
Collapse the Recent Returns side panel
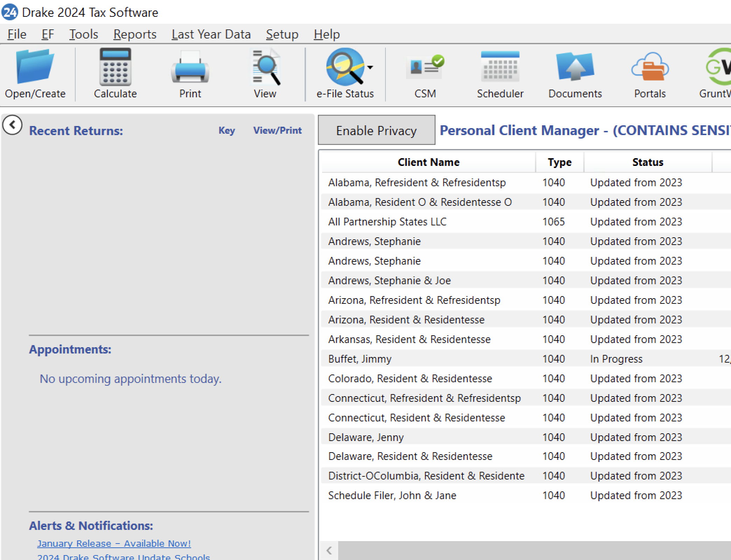click(12, 125)
